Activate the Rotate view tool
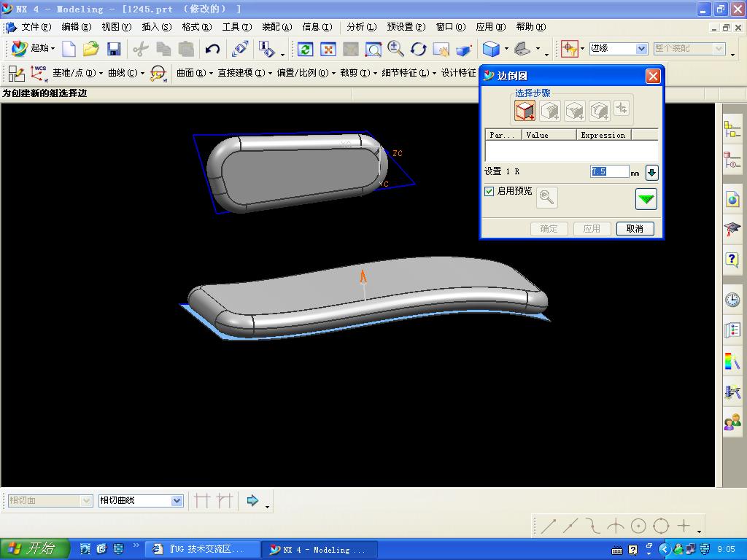Screen dimensions: 747x560 [x=418, y=49]
